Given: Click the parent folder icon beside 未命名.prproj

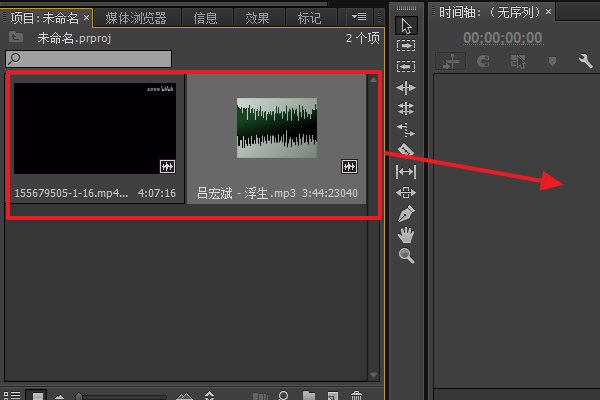Looking at the screenshot, I should (16, 37).
